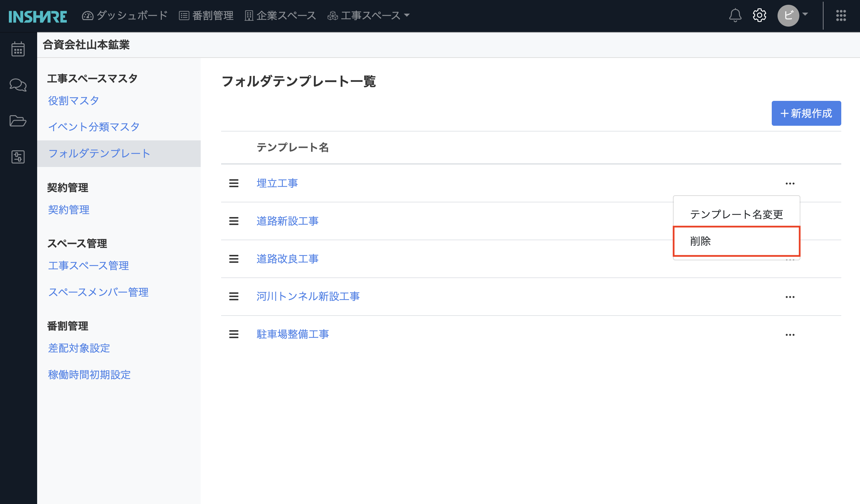Toggle the three-dot menu for 埋立工事
Screen dimensions: 860x504
click(790, 184)
